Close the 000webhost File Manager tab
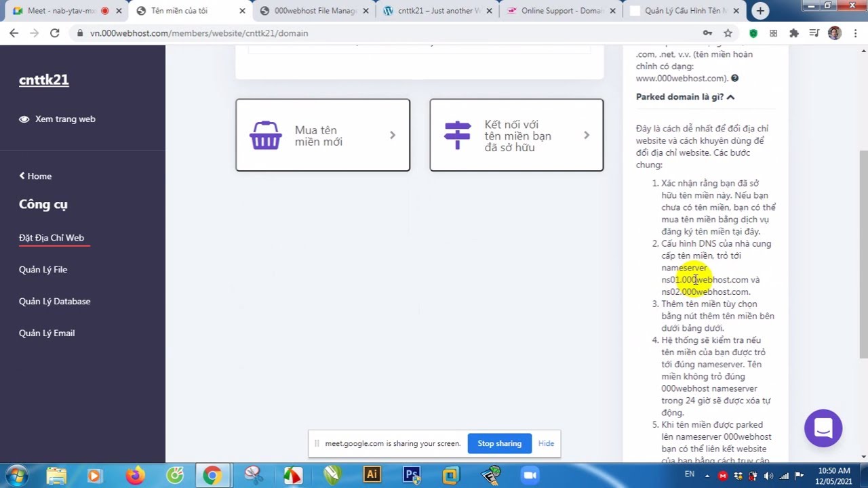 pyautogui.click(x=366, y=11)
